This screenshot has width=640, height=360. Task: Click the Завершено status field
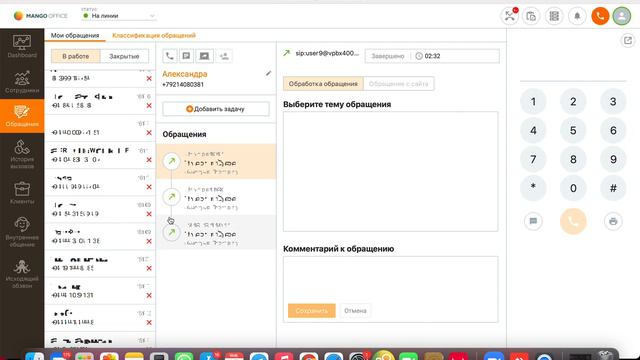(x=388, y=56)
